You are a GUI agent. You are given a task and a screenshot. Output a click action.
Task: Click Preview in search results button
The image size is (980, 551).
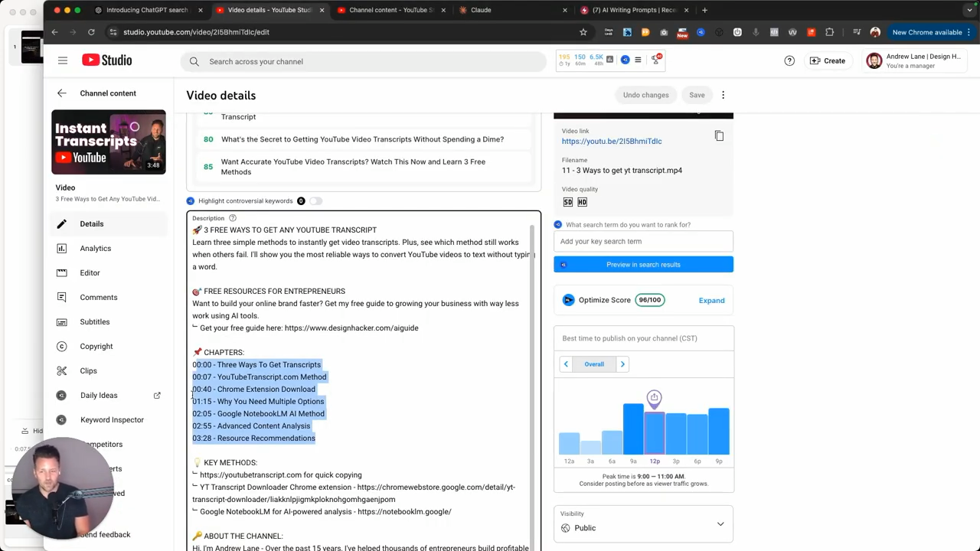[x=643, y=265]
